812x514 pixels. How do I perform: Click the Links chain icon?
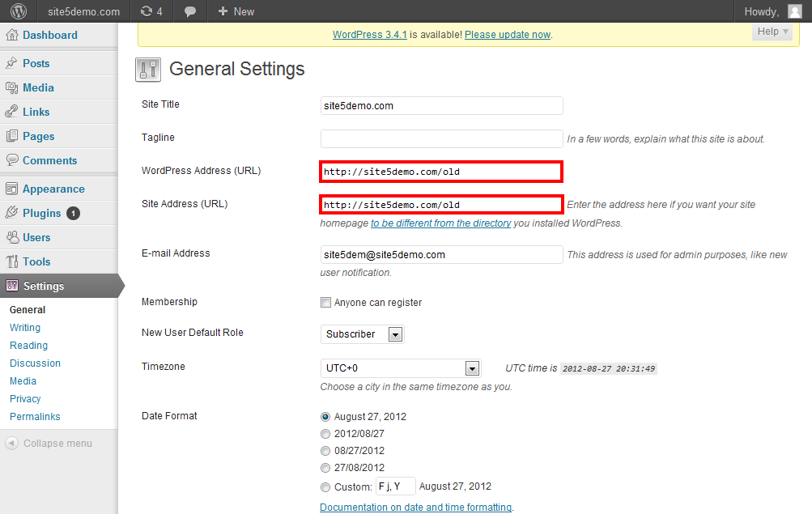pyautogui.click(x=12, y=112)
